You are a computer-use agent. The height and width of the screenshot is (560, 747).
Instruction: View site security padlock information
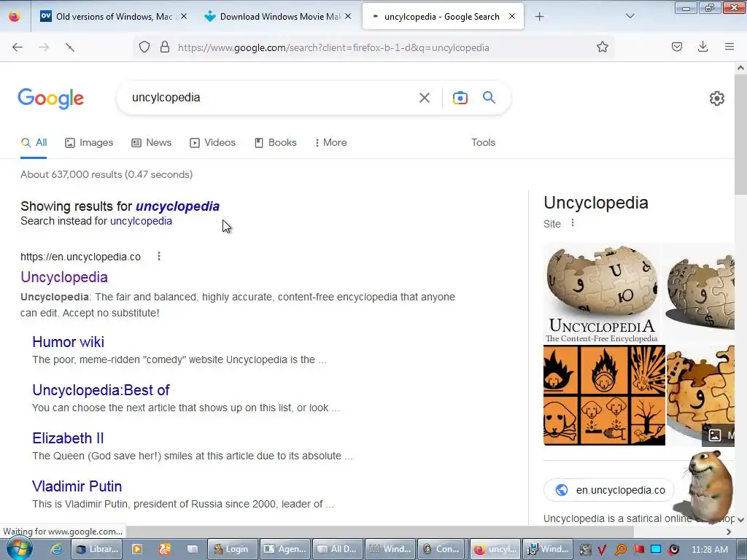tap(165, 47)
